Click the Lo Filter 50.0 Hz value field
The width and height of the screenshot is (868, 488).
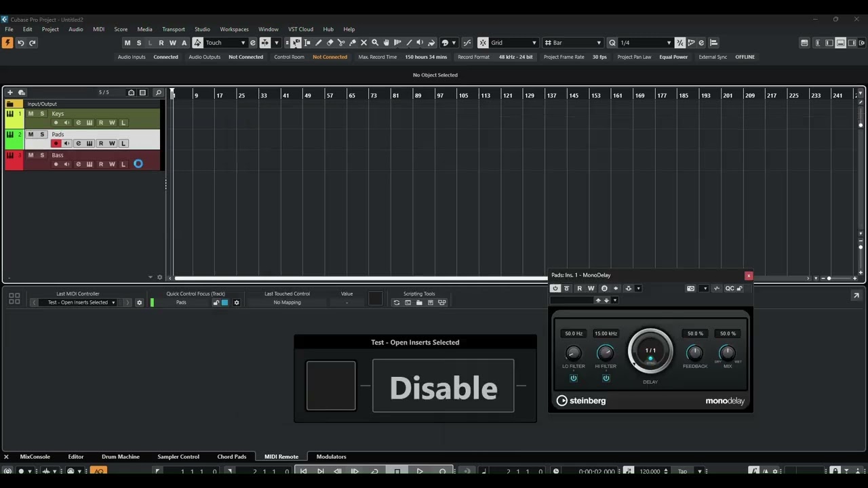click(574, 333)
